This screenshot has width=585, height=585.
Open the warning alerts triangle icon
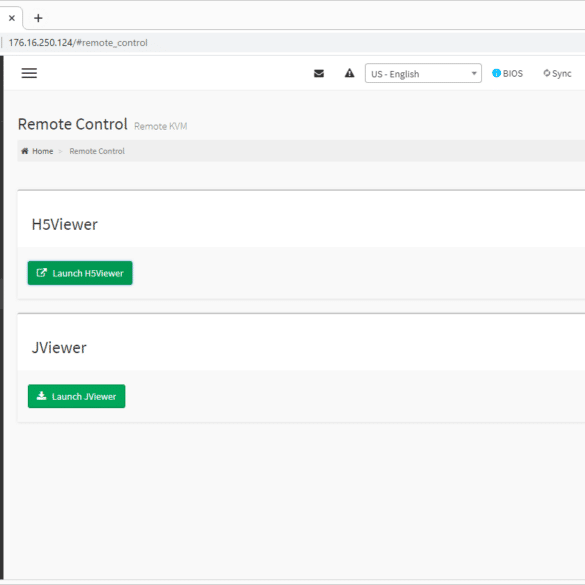click(x=349, y=73)
